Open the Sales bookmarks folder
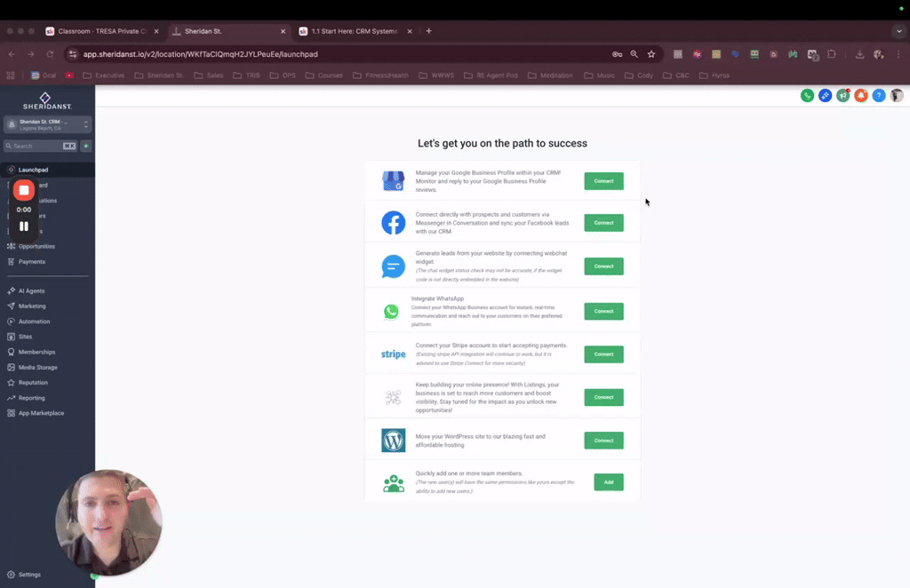 (x=208, y=75)
